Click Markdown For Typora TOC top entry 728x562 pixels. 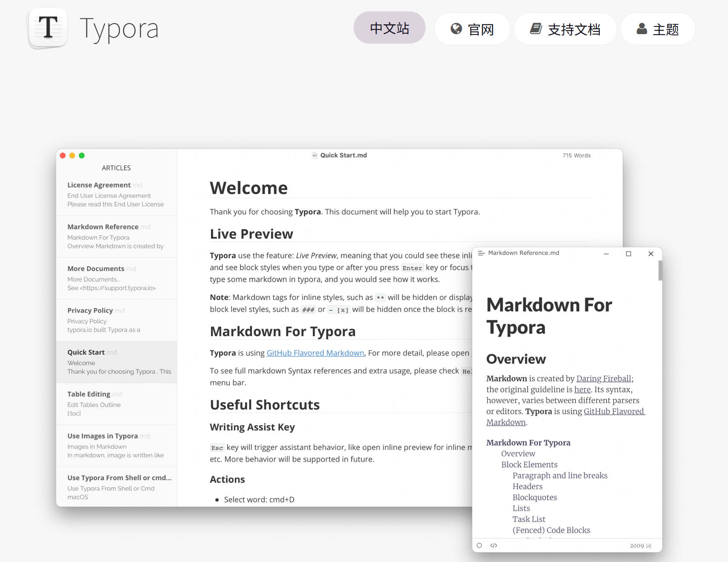(x=528, y=443)
